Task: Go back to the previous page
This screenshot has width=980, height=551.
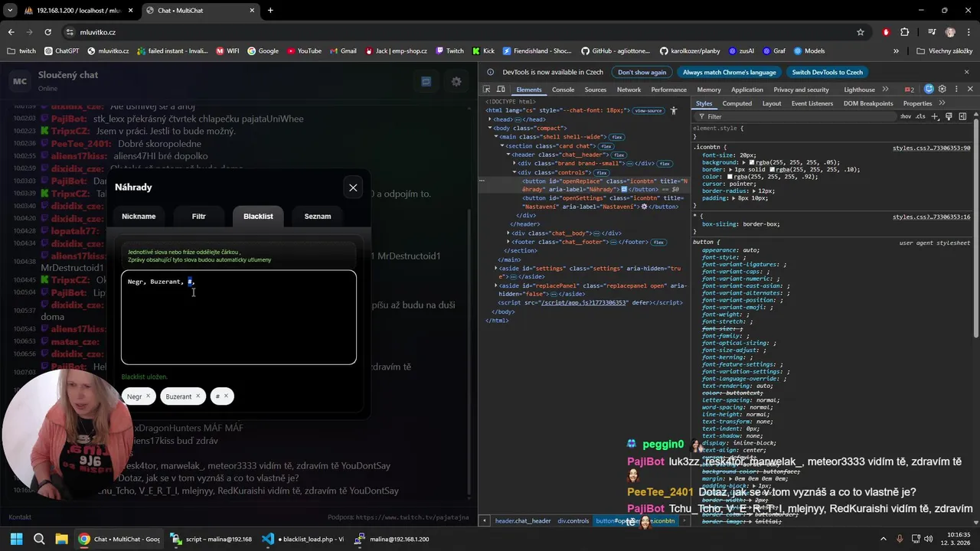Action: click(11, 32)
